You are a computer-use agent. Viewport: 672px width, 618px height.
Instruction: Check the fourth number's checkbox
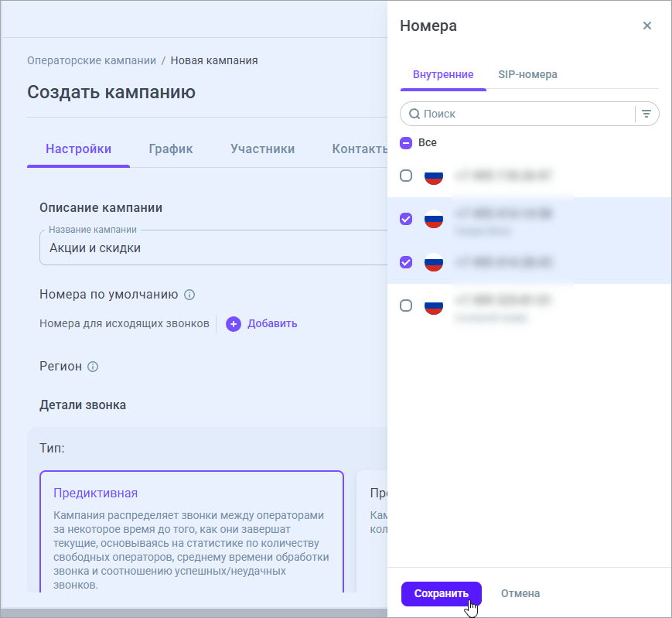(x=405, y=306)
